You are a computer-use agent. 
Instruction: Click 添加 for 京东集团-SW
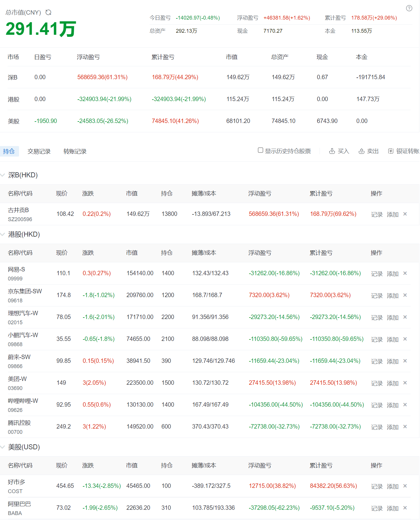coord(393,296)
